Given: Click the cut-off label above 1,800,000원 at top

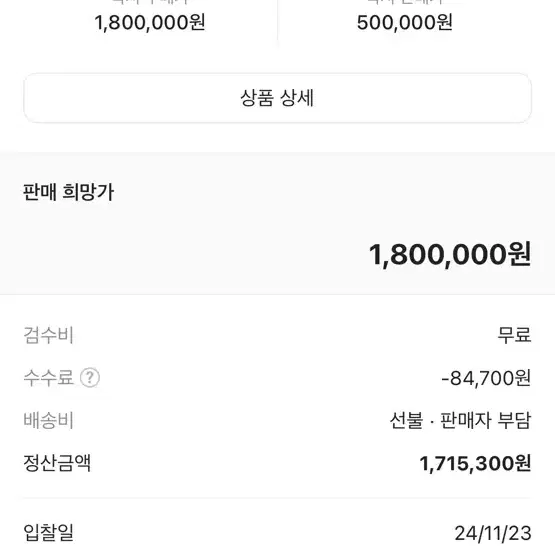Looking at the screenshot, I should pyautogui.click(x=150, y=2).
